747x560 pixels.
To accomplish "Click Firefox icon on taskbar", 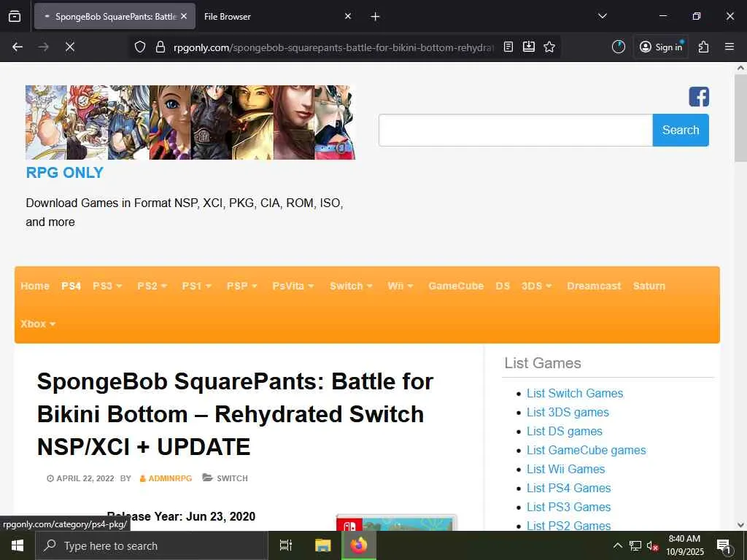I will click(x=359, y=545).
